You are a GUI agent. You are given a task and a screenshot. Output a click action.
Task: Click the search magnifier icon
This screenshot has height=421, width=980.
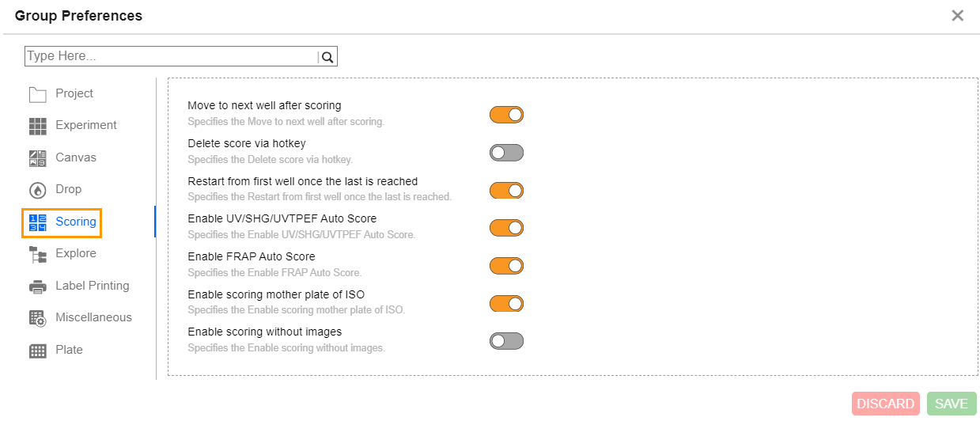point(327,57)
